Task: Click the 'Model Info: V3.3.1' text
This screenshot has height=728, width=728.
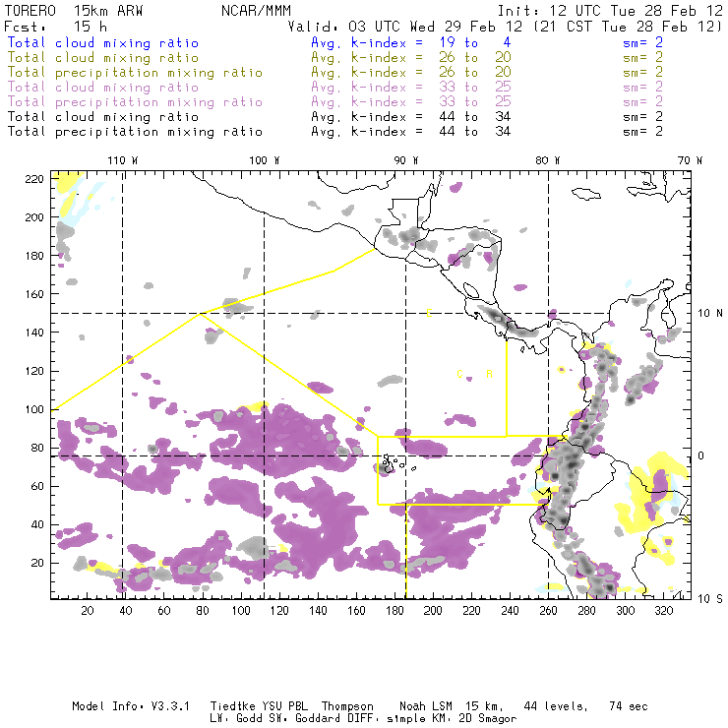Action: 131,706
